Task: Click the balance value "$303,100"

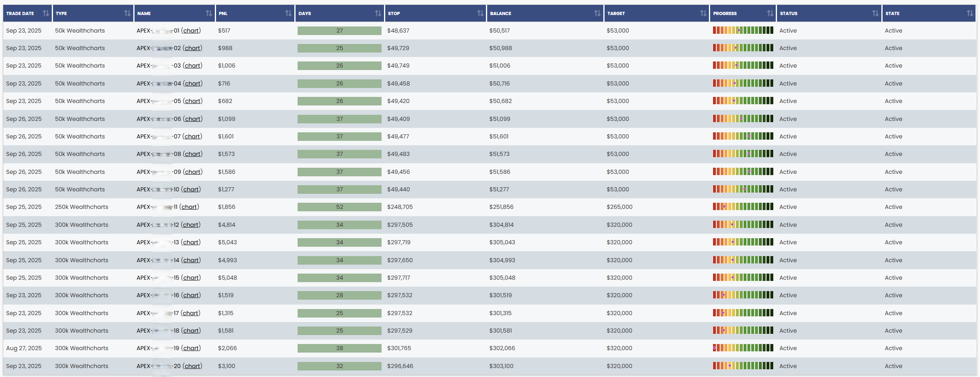Action: point(501,366)
